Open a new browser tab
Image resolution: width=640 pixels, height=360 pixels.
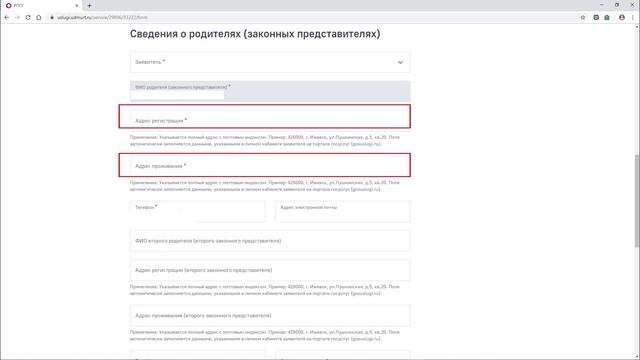click(x=89, y=6)
